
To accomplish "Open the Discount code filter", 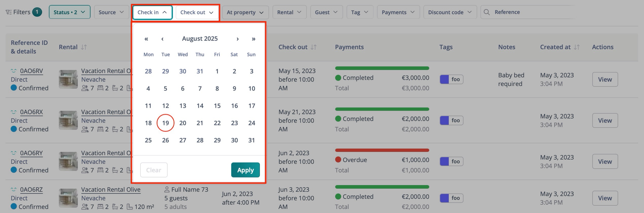I will 450,12.
